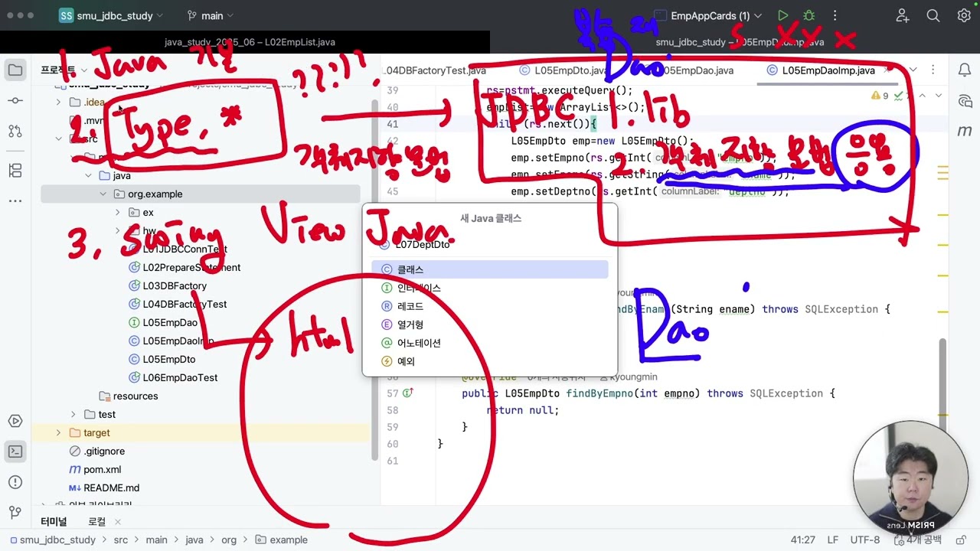Click the gutter implements marker on line 57

point(408,393)
